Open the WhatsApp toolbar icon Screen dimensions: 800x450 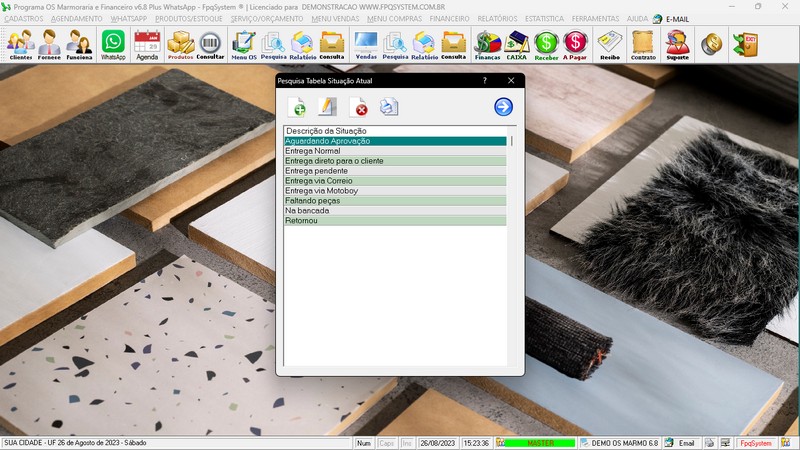tap(113, 45)
